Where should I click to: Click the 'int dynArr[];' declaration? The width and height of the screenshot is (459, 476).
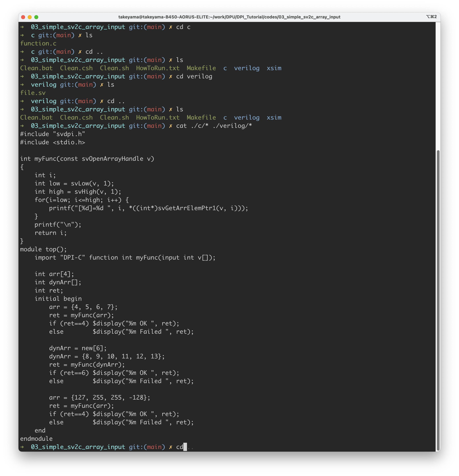[58, 282]
